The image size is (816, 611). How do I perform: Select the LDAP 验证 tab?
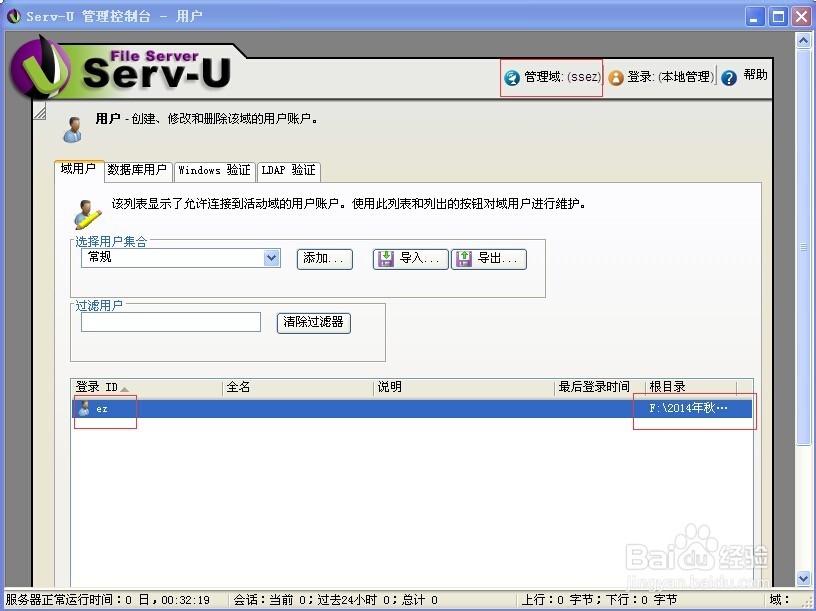click(x=289, y=170)
